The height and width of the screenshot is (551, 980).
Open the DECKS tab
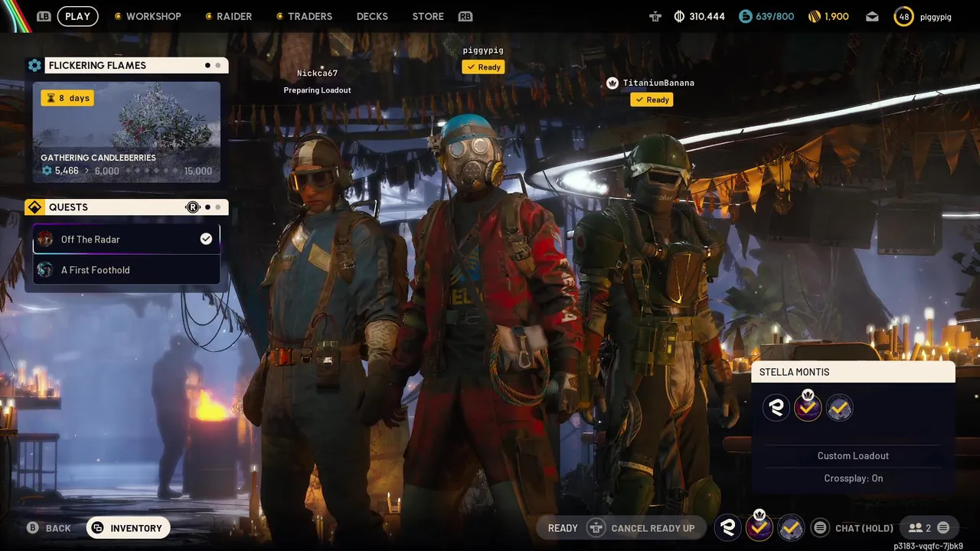tap(372, 16)
